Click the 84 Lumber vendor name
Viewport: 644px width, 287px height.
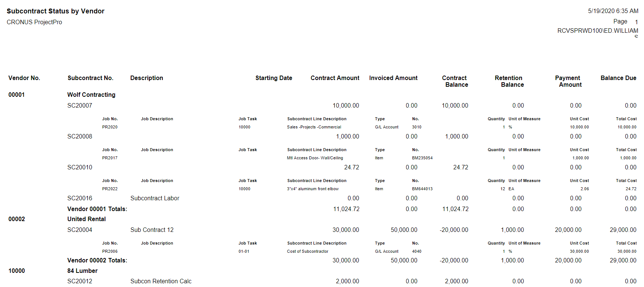click(x=82, y=271)
